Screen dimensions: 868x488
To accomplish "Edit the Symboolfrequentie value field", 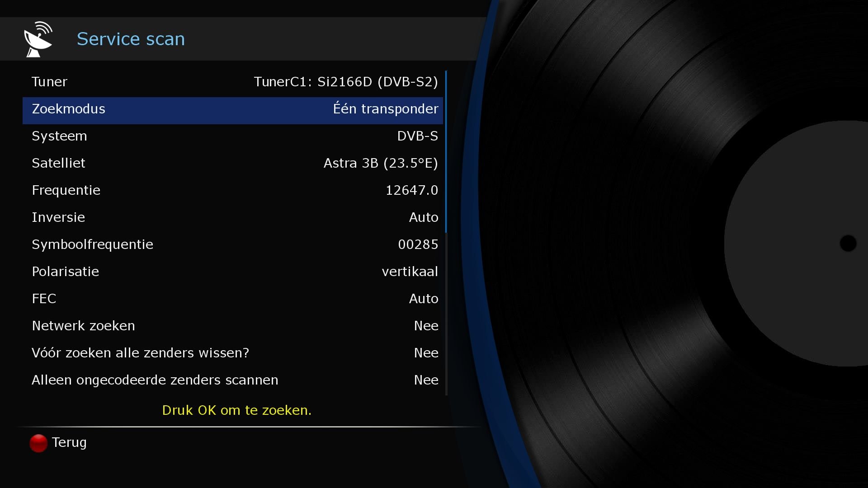I will (x=418, y=244).
